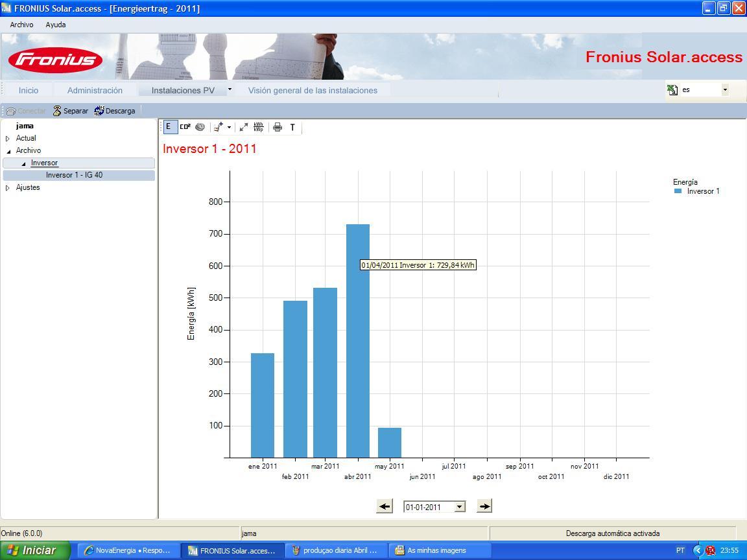This screenshot has width=747, height=560.
Task: Click the add-comparison icon with plus sign
Action: 219,127
